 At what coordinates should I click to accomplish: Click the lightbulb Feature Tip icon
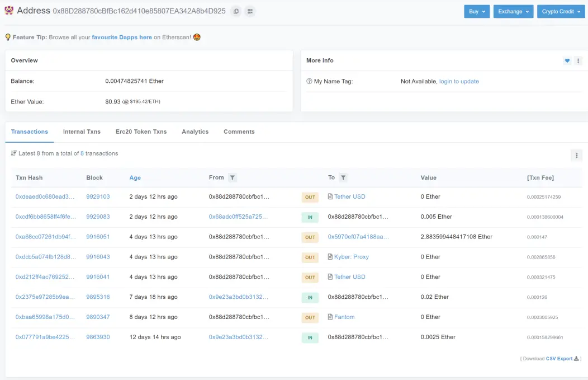tap(8, 37)
